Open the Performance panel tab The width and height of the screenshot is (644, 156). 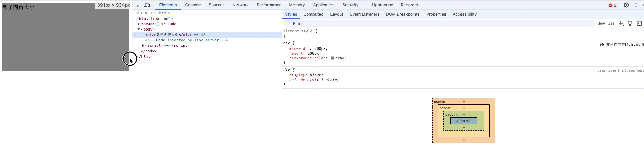269,5
